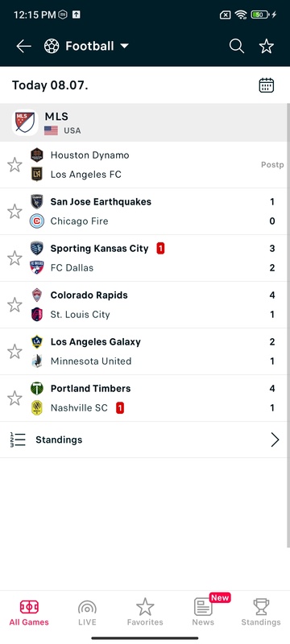Tap the MLS league logo
This screenshot has width=290, height=644.
tap(25, 122)
